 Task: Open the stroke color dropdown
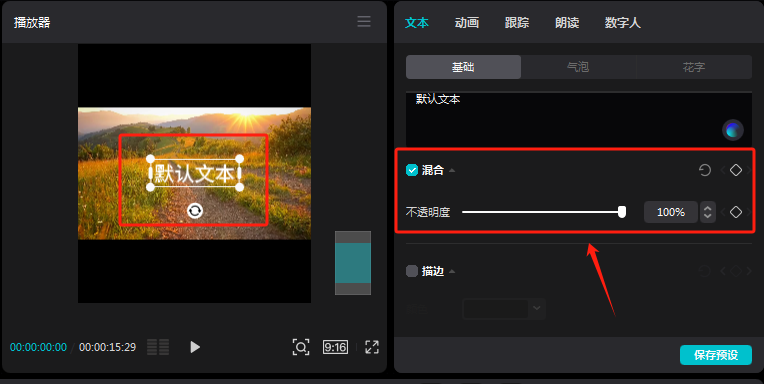click(504, 308)
